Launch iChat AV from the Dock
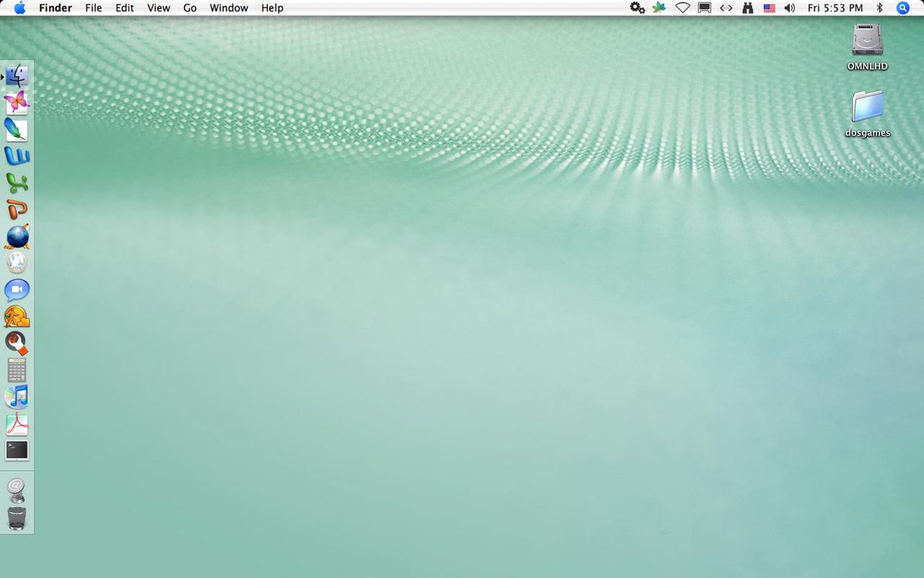Viewport: 924px width, 578px height. [17, 289]
